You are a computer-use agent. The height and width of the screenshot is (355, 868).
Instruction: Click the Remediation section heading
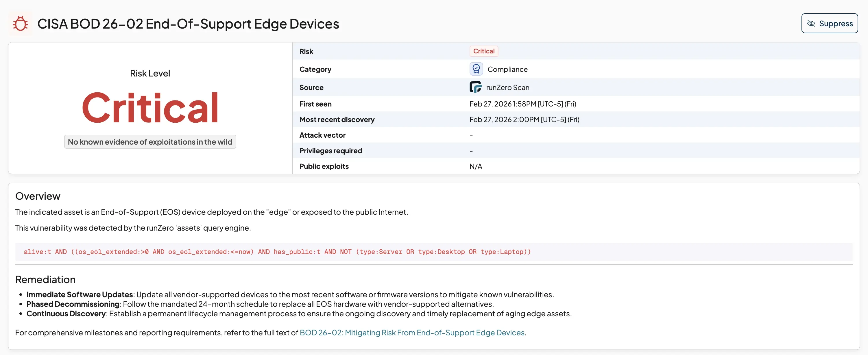(45, 279)
